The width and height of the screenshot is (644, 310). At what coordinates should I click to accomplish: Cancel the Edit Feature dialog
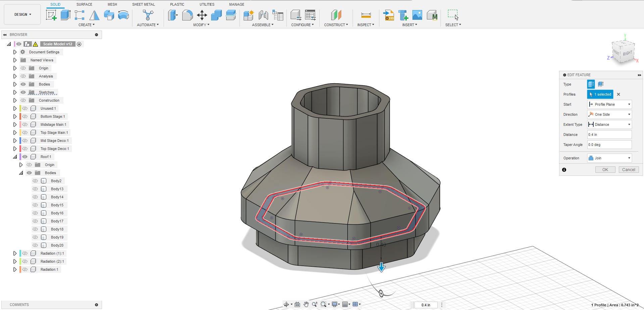tap(629, 170)
